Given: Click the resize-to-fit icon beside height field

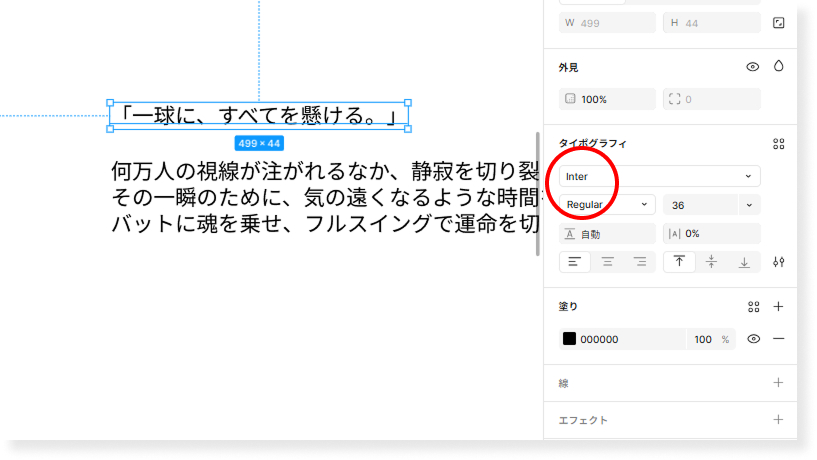Looking at the screenshot, I should 778,23.
